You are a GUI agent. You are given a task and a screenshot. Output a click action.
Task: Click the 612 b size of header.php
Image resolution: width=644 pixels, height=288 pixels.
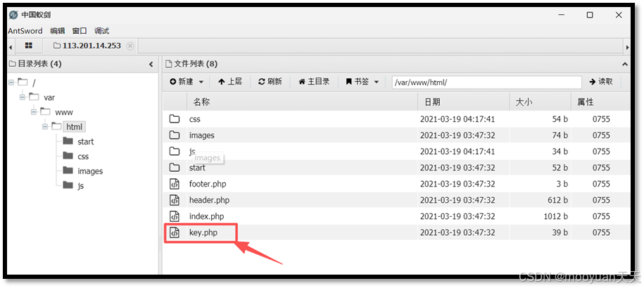pyautogui.click(x=557, y=200)
